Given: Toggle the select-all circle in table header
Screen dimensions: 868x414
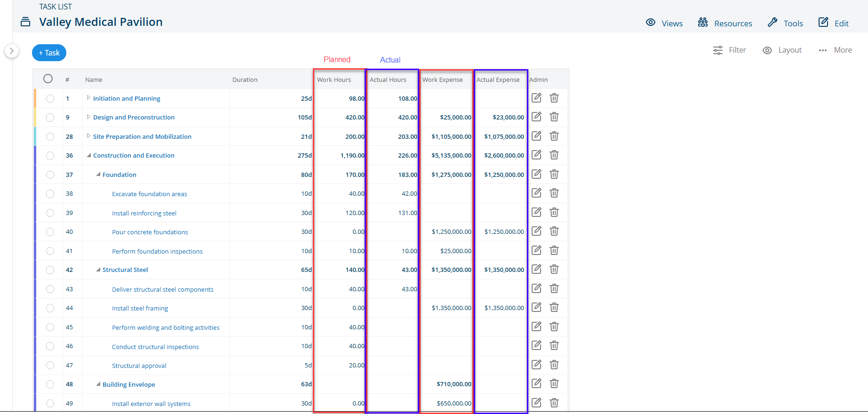Looking at the screenshot, I should coord(48,79).
